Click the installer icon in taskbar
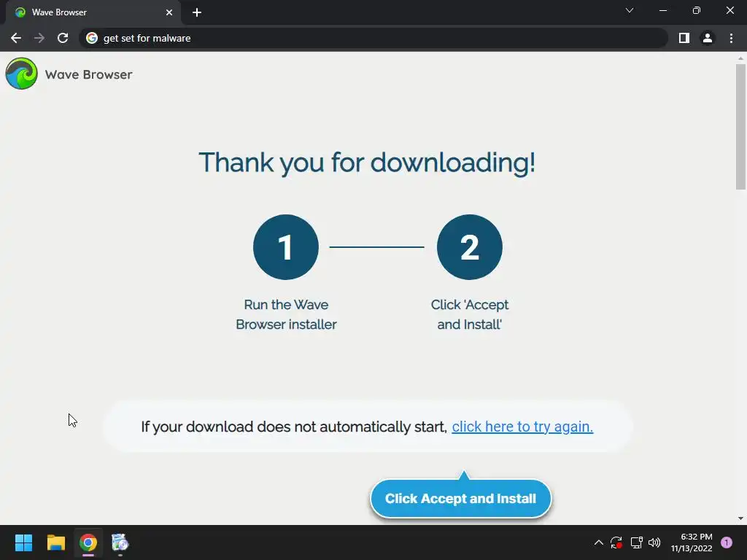This screenshot has height=560, width=747. tap(120, 542)
